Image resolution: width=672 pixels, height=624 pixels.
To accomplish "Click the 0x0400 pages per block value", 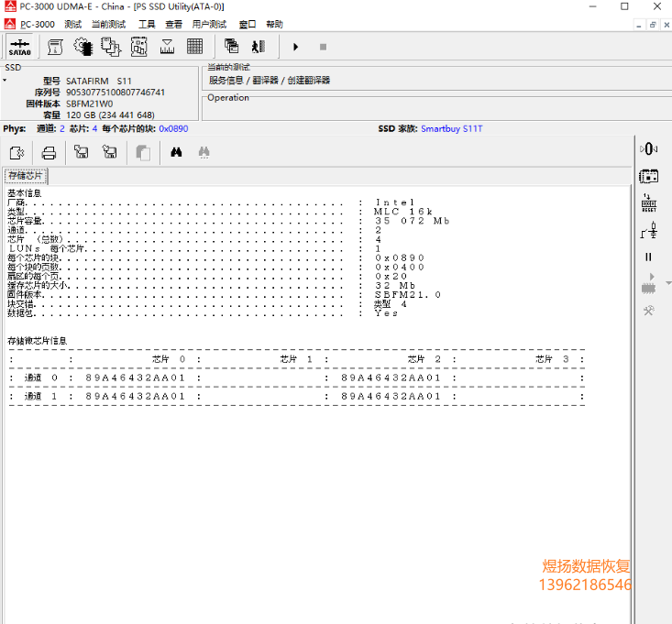I will pos(400,268).
